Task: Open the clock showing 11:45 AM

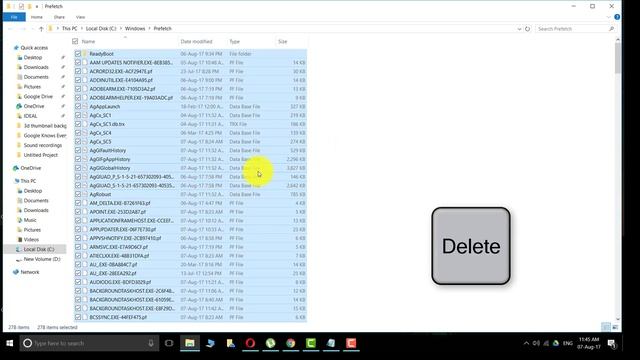Action: coord(589,343)
